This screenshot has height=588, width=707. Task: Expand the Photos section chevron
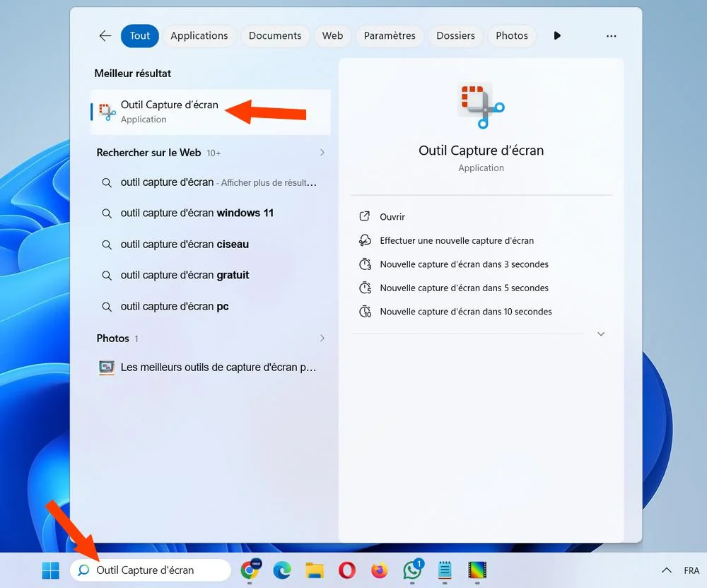[x=322, y=338]
